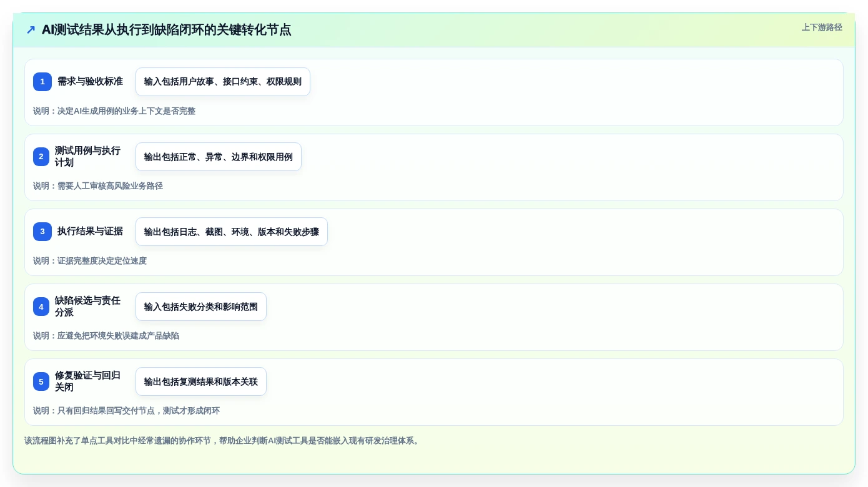Click the 测试用例与执行计划 heading
868x487 pixels.
coord(87,157)
